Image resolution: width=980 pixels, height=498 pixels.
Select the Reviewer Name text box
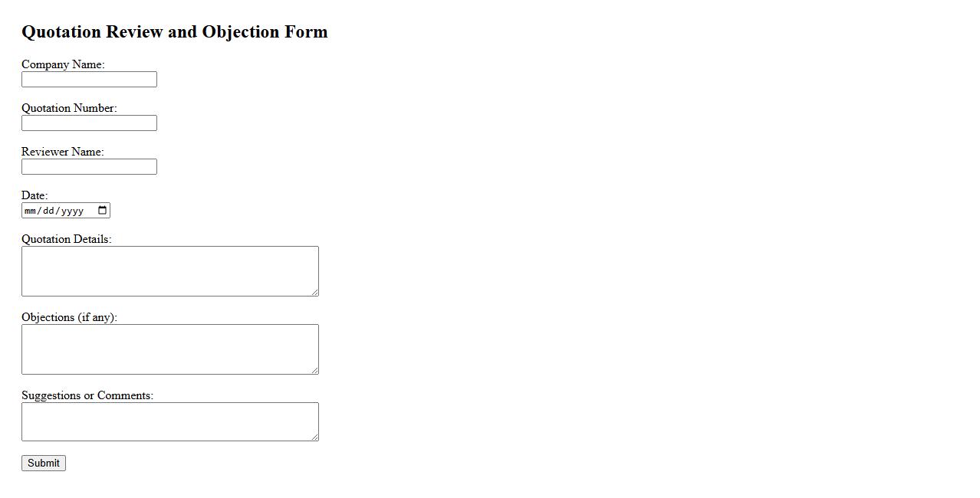click(x=89, y=167)
